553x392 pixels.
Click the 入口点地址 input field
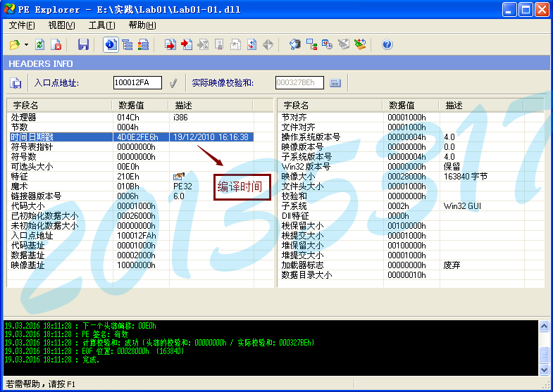pyautogui.click(x=137, y=83)
